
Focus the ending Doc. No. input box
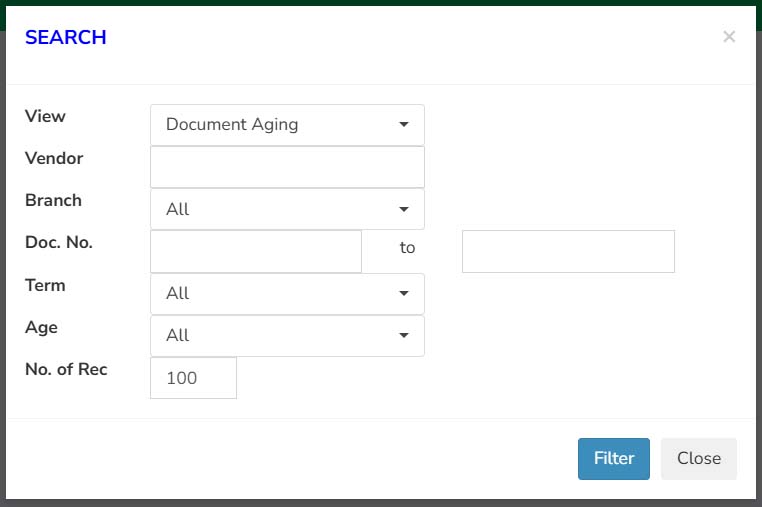[568, 251]
